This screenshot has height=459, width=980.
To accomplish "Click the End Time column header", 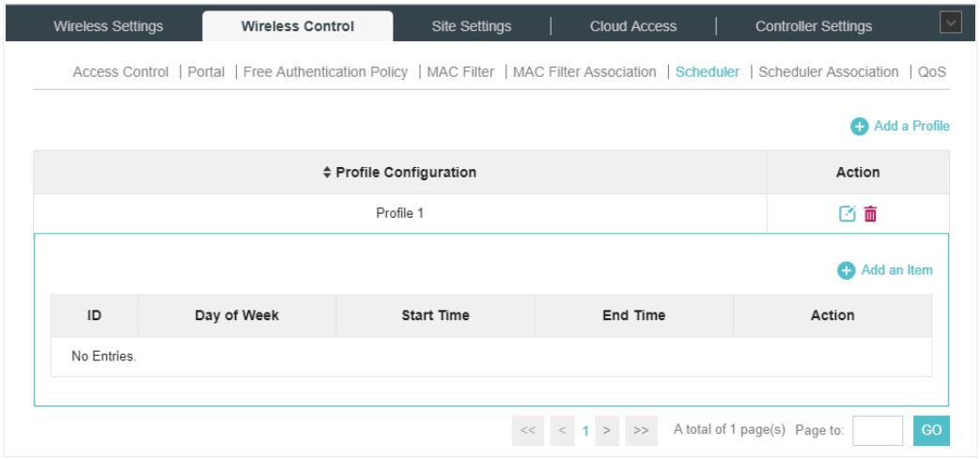I will point(633,316).
